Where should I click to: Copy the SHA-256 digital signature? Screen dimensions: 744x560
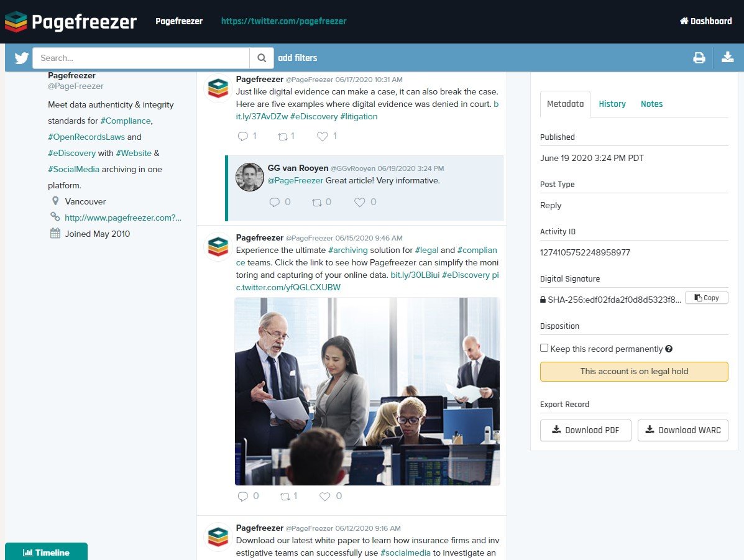pos(707,298)
